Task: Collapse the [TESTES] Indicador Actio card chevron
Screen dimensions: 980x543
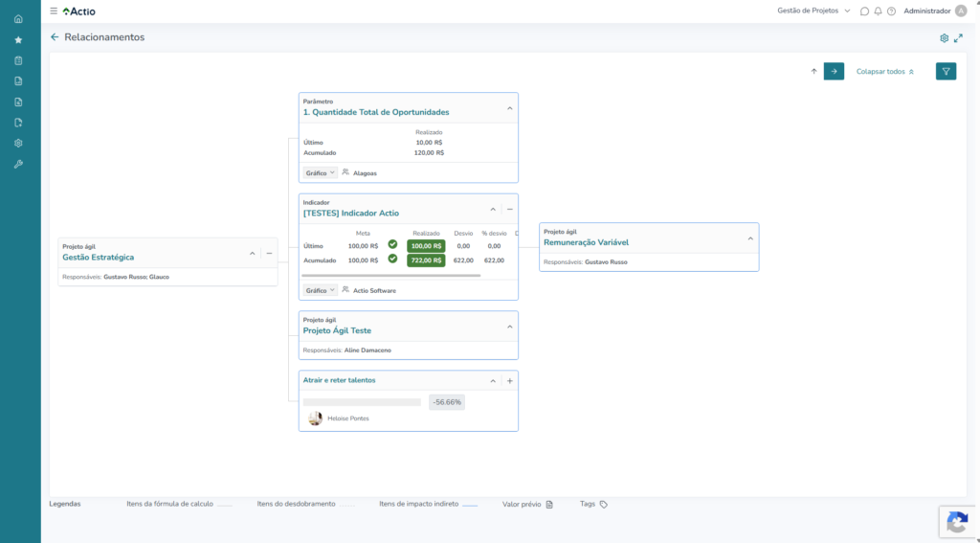Action: (x=493, y=210)
